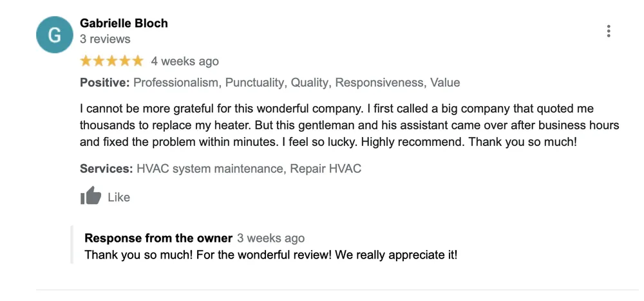Image resolution: width=644 pixels, height=301 pixels.
Task: Click the fifth rating star
Action: [x=137, y=61]
